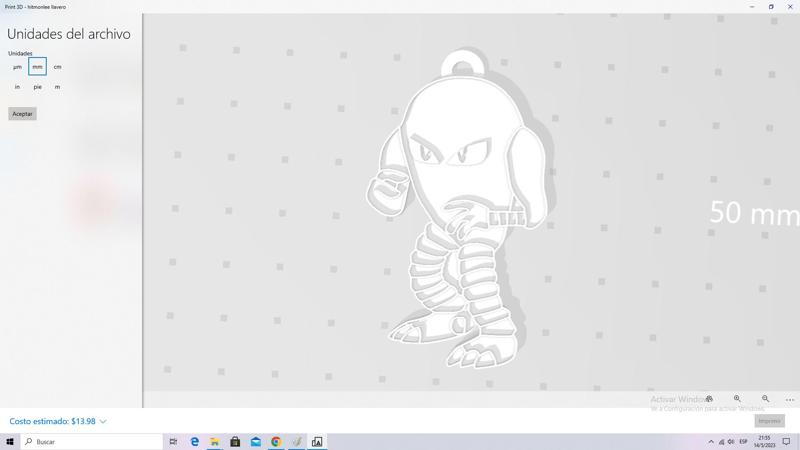The width and height of the screenshot is (800, 450).
Task: Open Google Chrome from the taskbar
Action: [x=276, y=442]
